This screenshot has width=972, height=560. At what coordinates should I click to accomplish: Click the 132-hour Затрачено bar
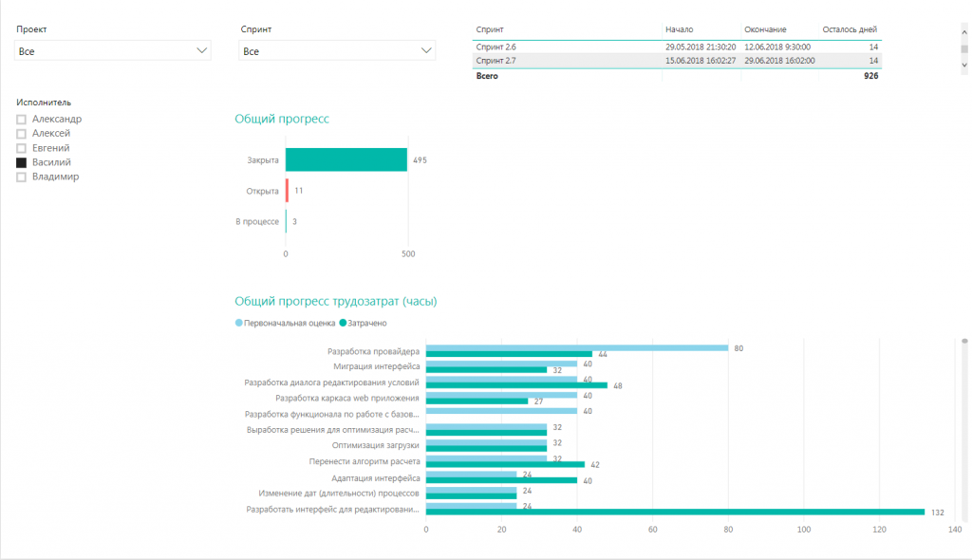[x=675, y=513]
